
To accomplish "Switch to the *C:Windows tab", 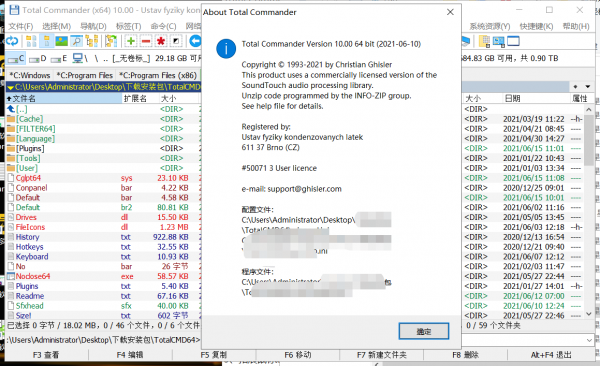I will coord(29,75).
